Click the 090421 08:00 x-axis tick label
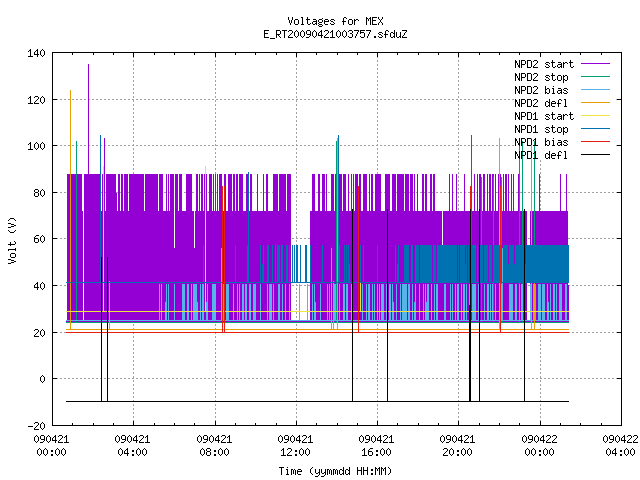Viewport: 640px width, 480px height. point(214,446)
